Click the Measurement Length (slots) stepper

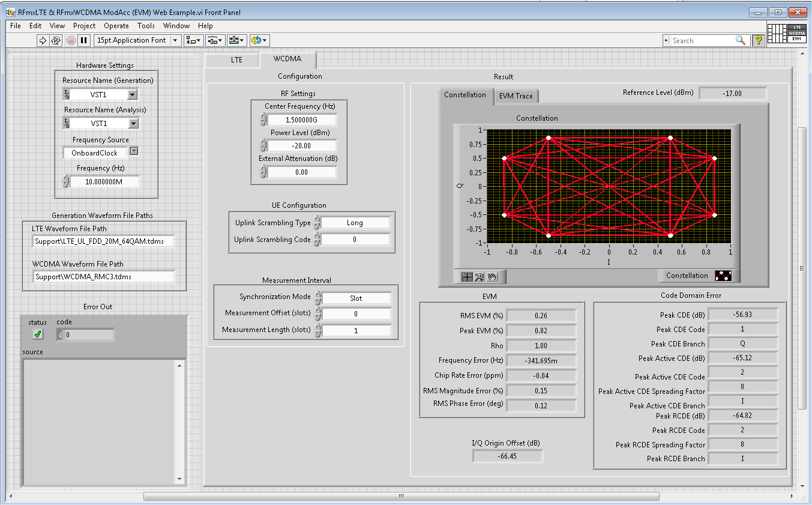[318, 330]
